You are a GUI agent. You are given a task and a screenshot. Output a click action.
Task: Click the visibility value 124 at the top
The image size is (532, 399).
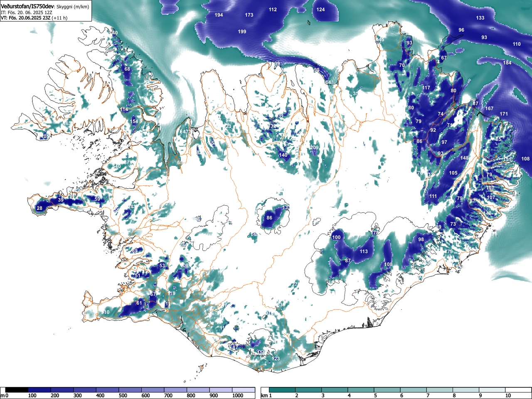(x=320, y=10)
